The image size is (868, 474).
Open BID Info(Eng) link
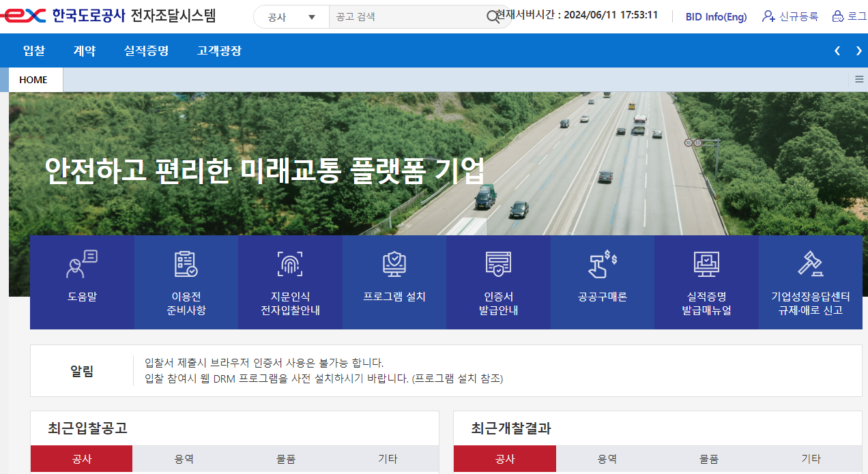pyautogui.click(x=716, y=16)
